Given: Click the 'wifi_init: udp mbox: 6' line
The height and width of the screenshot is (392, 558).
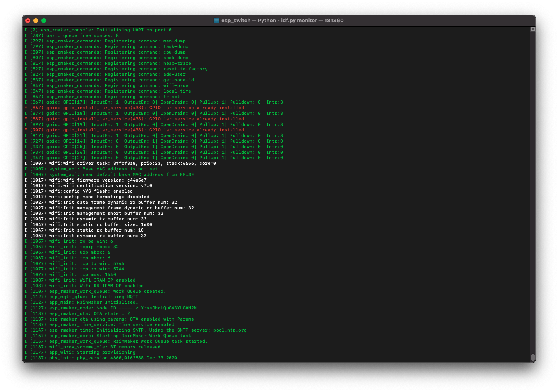Looking at the screenshot, I should [68, 252].
